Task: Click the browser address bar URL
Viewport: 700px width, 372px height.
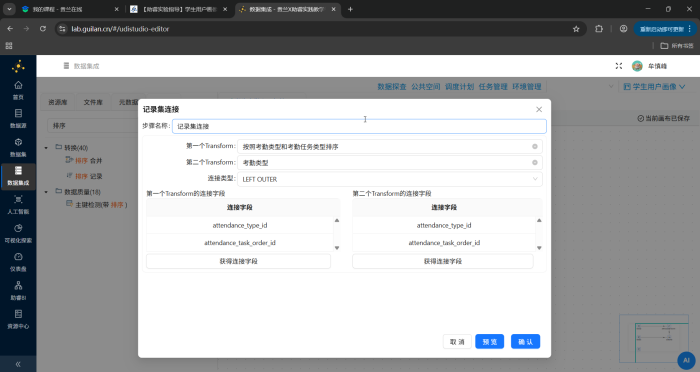Action: [120, 29]
